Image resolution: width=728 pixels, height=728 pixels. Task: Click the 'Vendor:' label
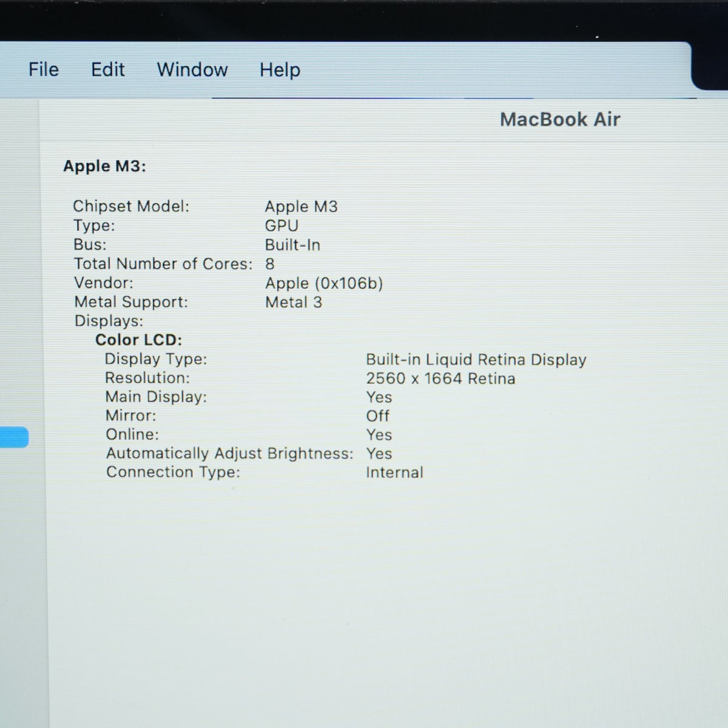(x=104, y=283)
